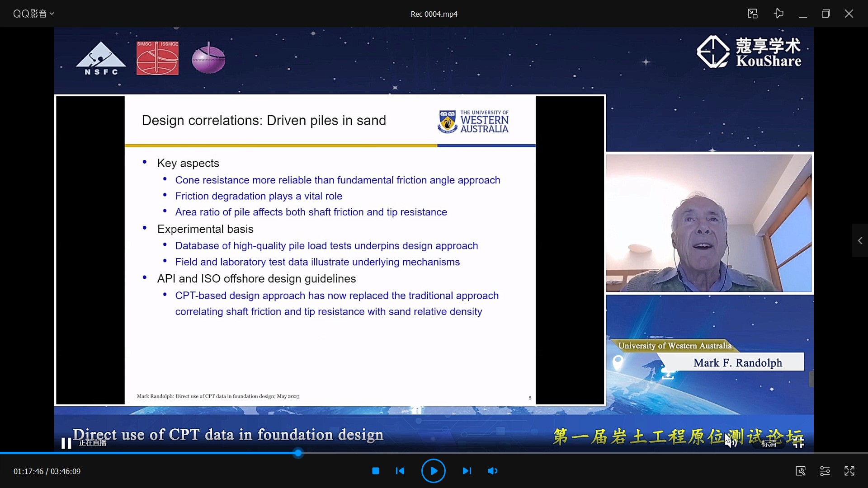Expand the playlist side panel arrow
The width and height of the screenshot is (868, 488).
click(860, 241)
